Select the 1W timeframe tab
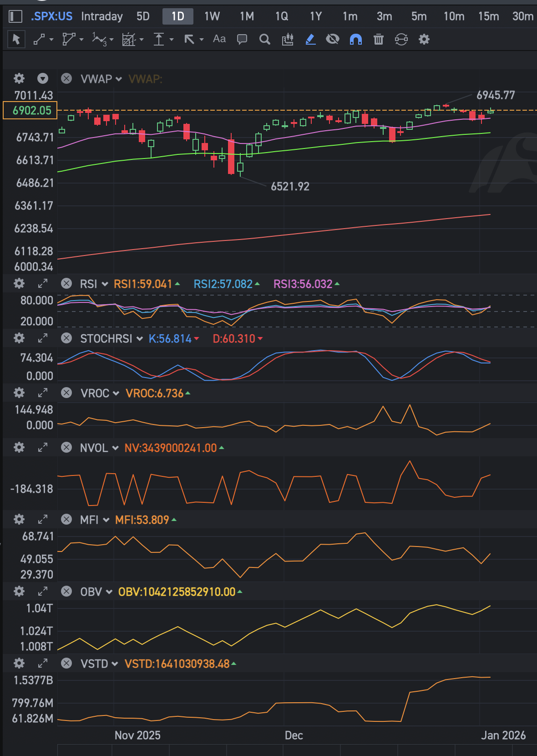 (x=212, y=17)
